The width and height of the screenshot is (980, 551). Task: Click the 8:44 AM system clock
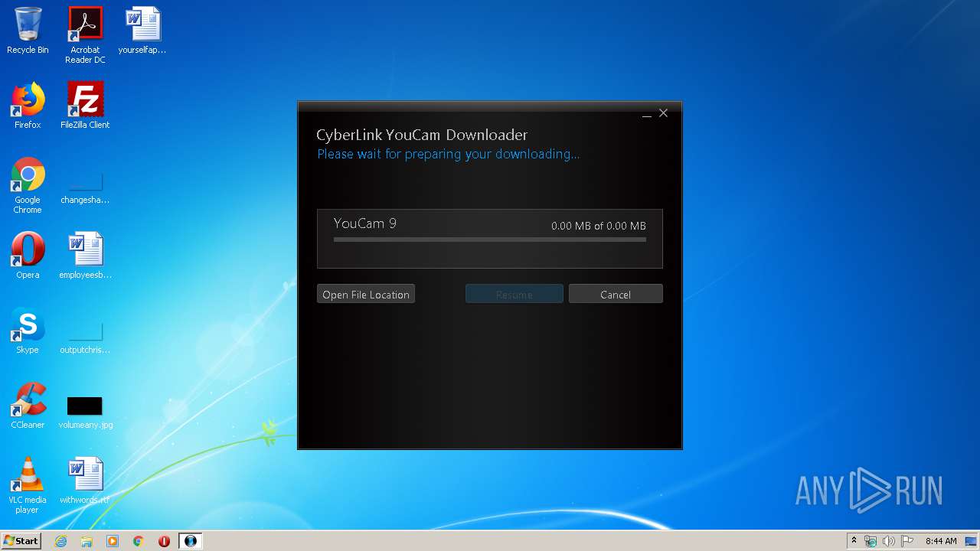941,541
